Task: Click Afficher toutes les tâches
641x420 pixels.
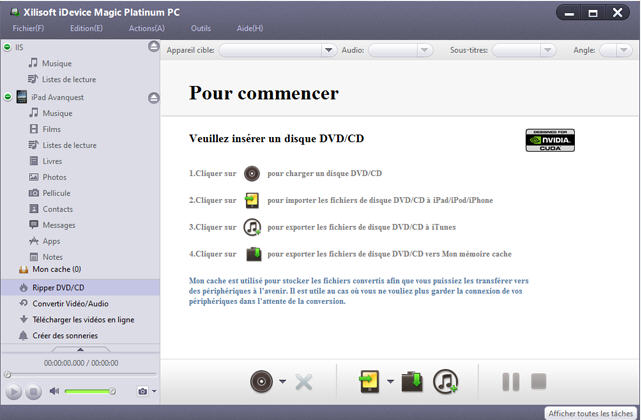Action: [591, 413]
